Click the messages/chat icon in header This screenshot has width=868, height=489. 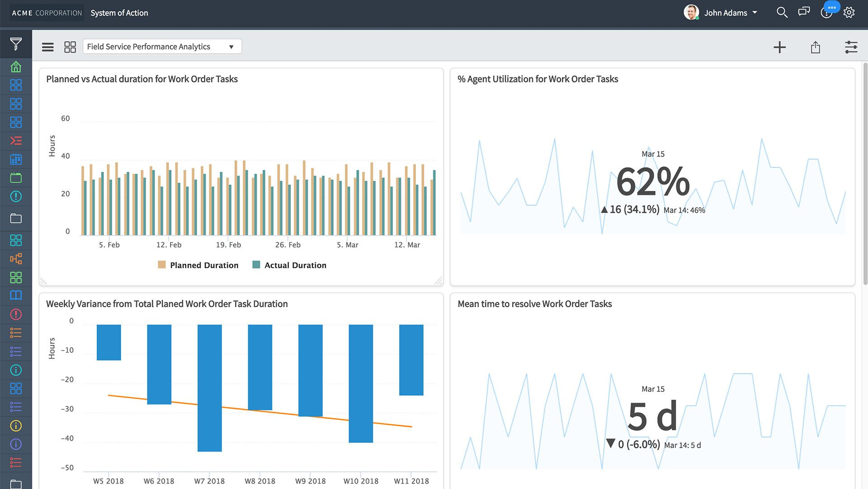point(804,12)
